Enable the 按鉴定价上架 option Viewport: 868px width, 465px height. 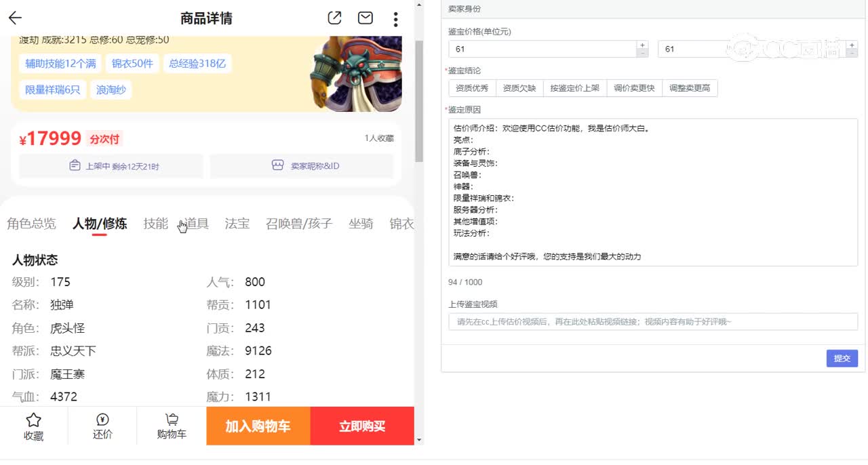coord(574,87)
